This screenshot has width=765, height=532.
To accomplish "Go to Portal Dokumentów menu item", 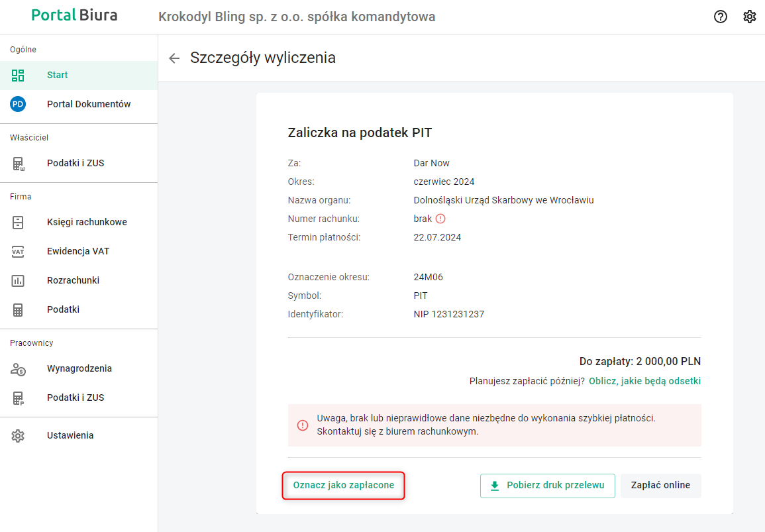I will (89, 104).
